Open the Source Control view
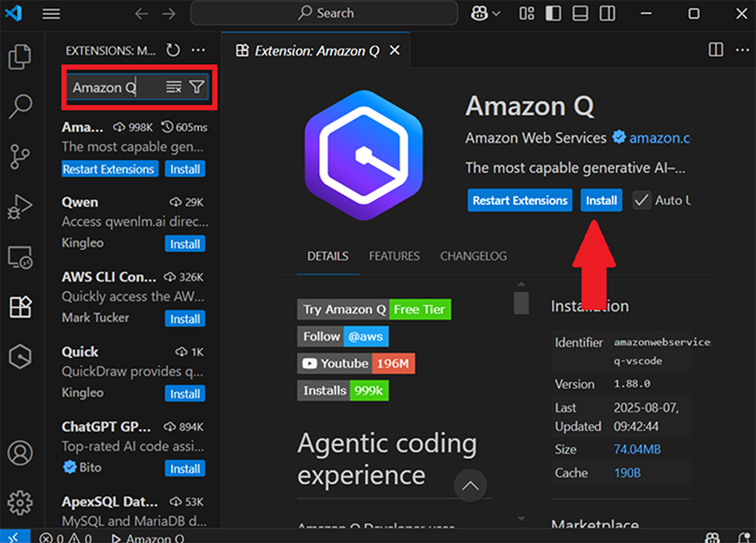Viewport: 756px width, 543px height. point(22,155)
